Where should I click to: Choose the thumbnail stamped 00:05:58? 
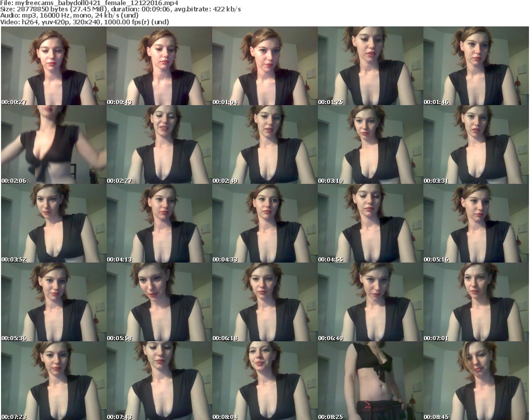159,302
